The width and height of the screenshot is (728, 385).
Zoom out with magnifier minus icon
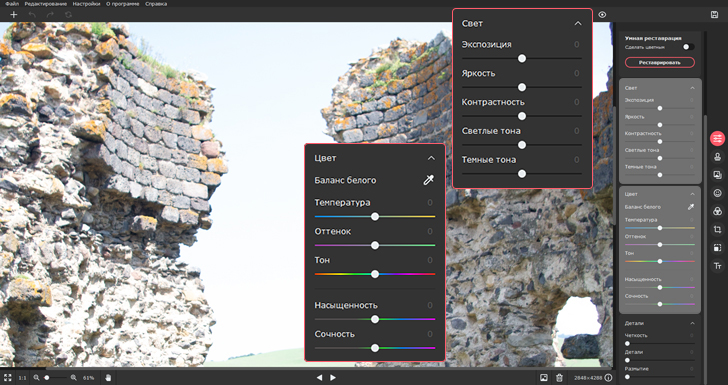coord(36,378)
